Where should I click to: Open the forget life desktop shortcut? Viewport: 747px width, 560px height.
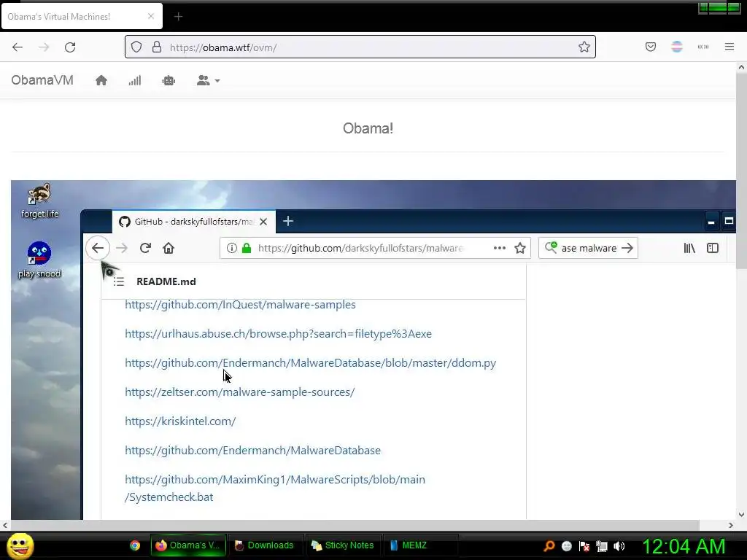[39, 200]
